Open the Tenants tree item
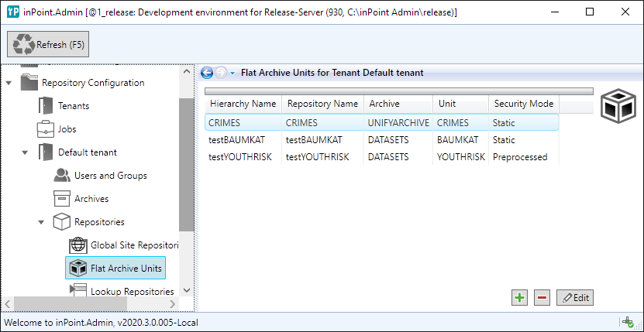The width and height of the screenshot is (644, 332). [x=74, y=106]
